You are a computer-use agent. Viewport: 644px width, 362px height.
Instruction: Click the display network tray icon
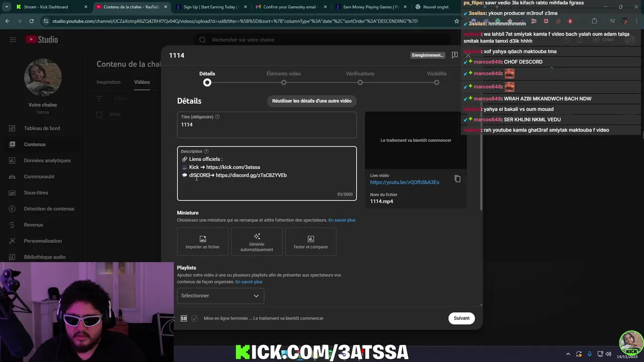(600, 354)
